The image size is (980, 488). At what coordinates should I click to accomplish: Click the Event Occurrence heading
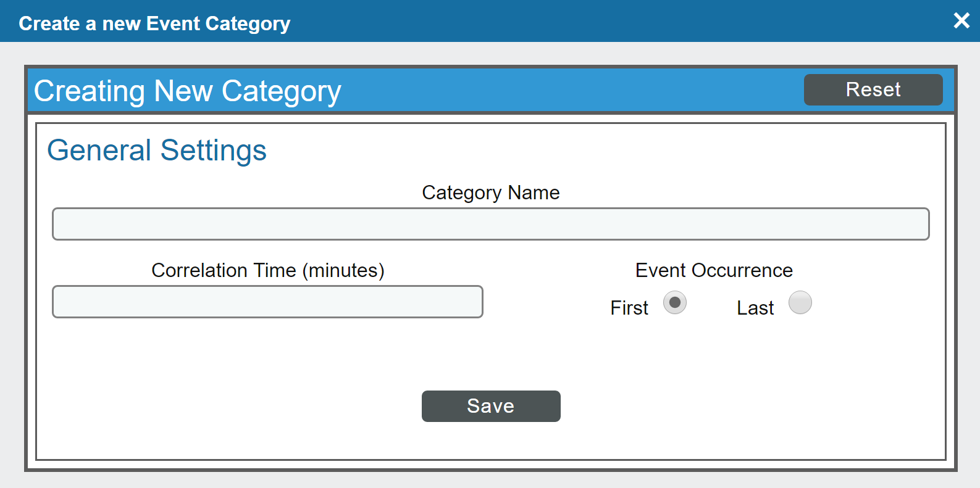[x=713, y=270]
